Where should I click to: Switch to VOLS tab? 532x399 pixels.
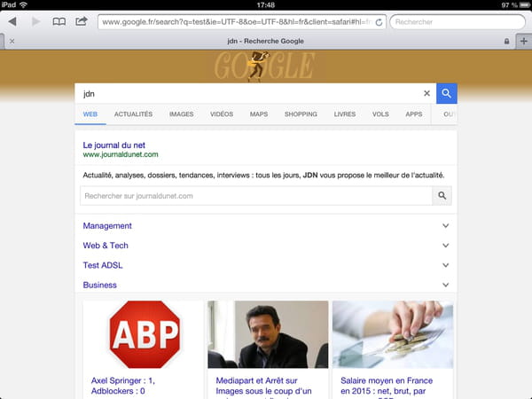(380, 114)
